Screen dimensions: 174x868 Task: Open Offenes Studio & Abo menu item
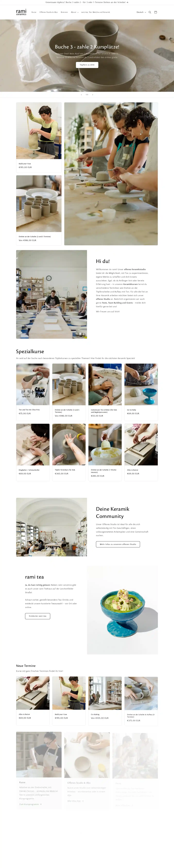click(x=48, y=12)
